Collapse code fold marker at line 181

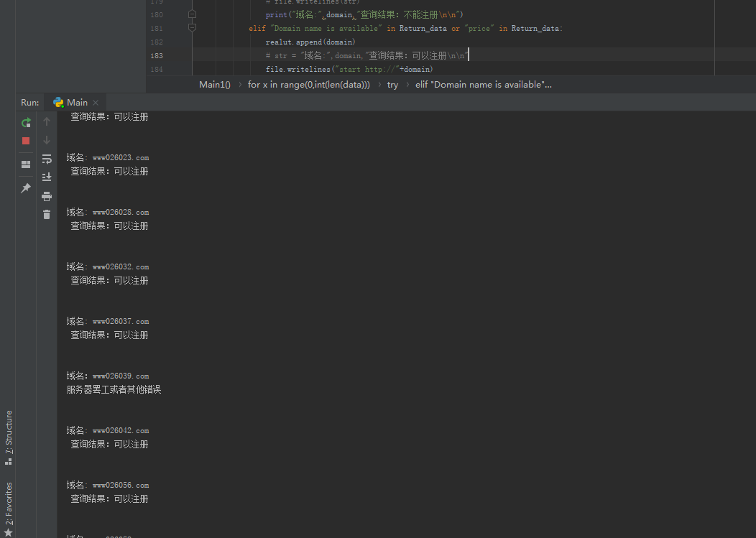pyautogui.click(x=192, y=28)
